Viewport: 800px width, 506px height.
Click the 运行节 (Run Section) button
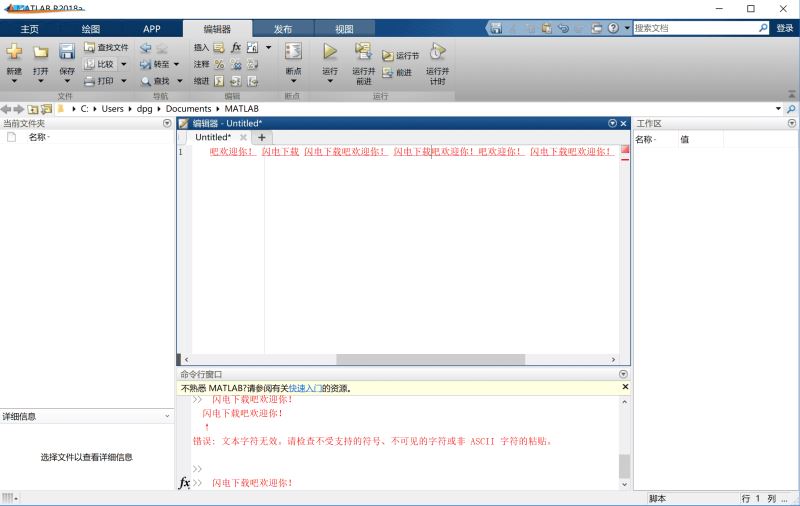[x=401, y=56]
